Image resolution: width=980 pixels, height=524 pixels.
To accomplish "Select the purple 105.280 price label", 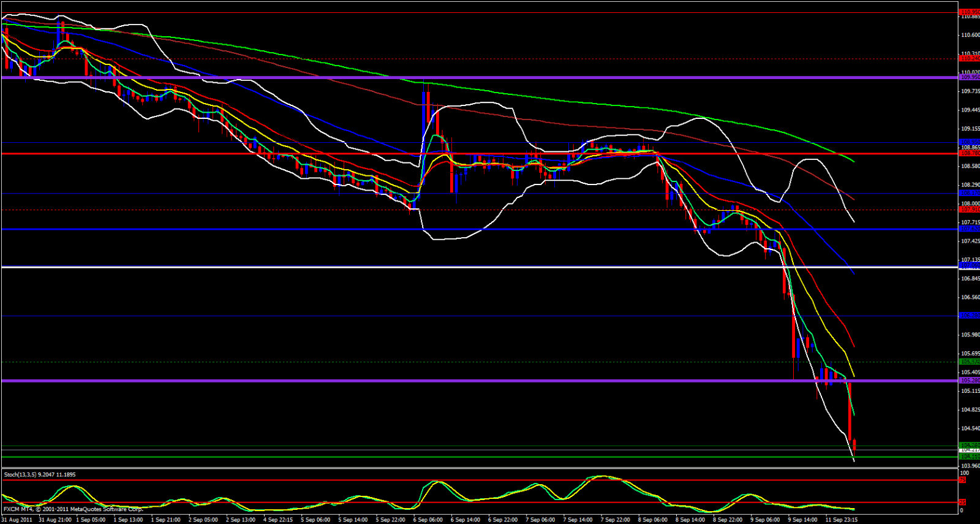I will pyautogui.click(x=969, y=381).
